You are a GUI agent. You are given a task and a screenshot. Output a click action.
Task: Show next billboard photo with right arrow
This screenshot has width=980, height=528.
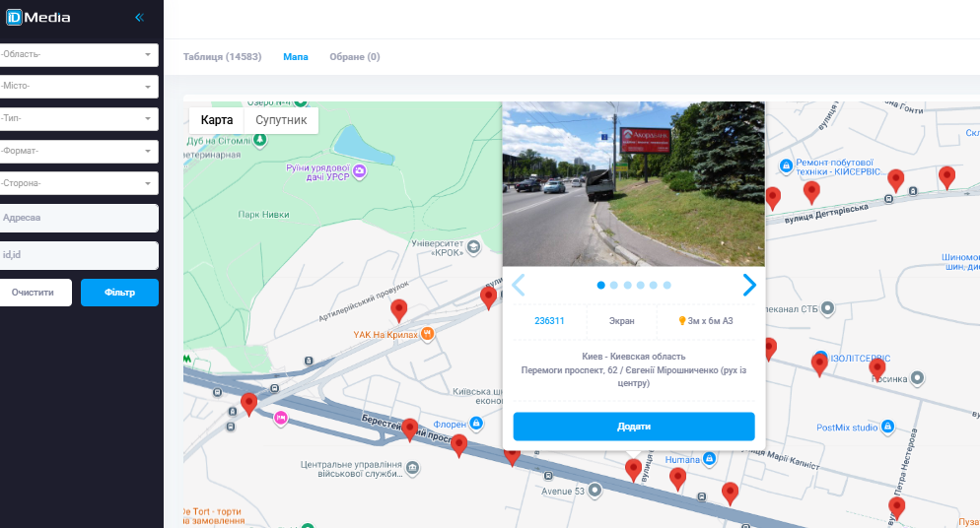749,286
